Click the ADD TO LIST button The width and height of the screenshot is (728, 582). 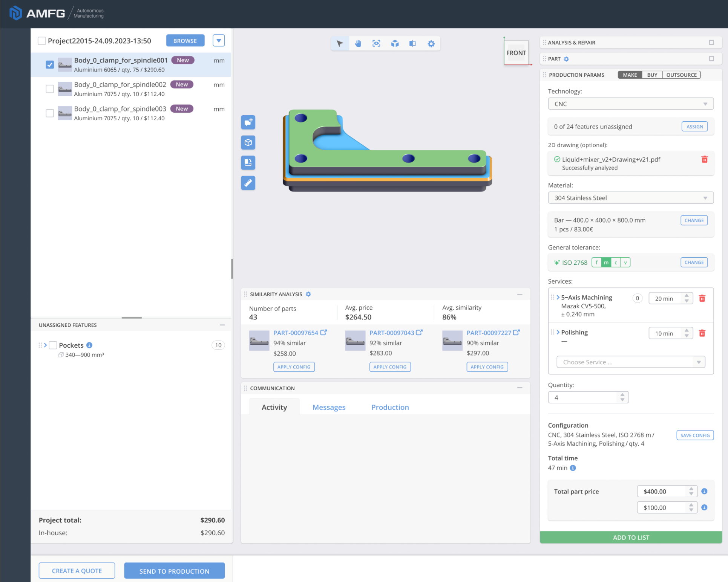[x=630, y=537]
